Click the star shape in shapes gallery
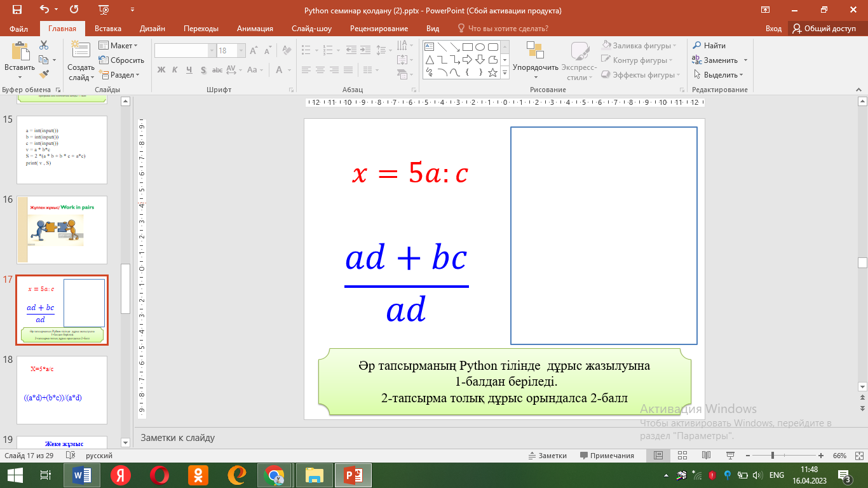The width and height of the screenshot is (868, 488). click(492, 72)
